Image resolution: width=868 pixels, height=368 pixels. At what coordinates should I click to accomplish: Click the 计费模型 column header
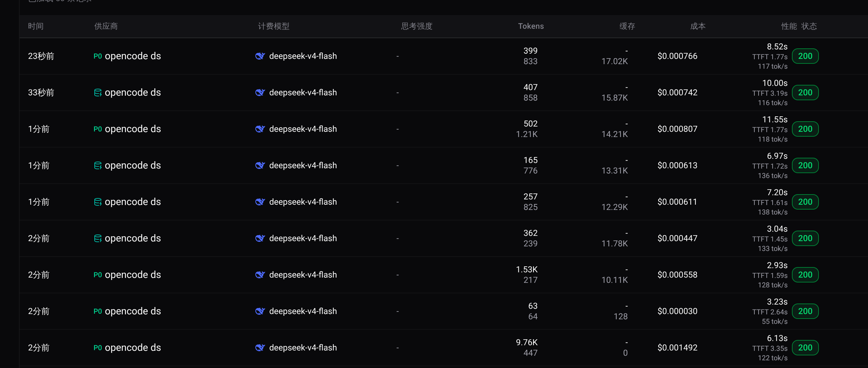[274, 26]
